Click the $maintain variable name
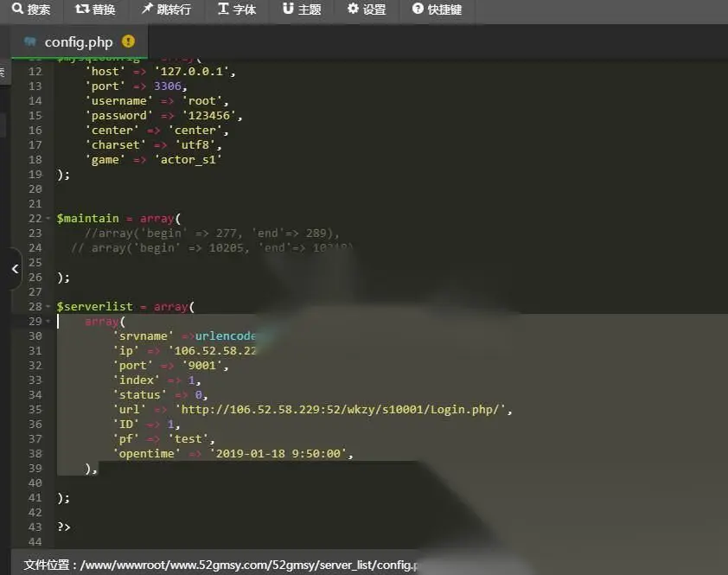The width and height of the screenshot is (728, 575). (x=87, y=218)
